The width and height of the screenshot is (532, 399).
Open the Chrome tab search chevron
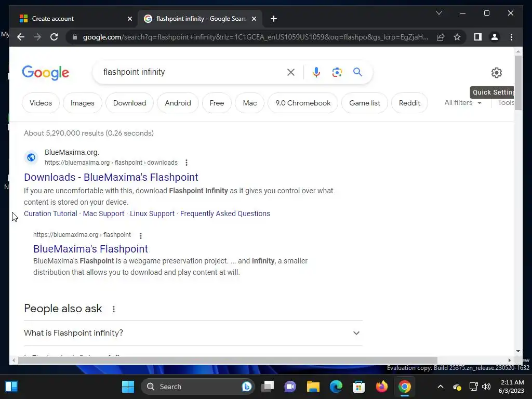click(438, 13)
